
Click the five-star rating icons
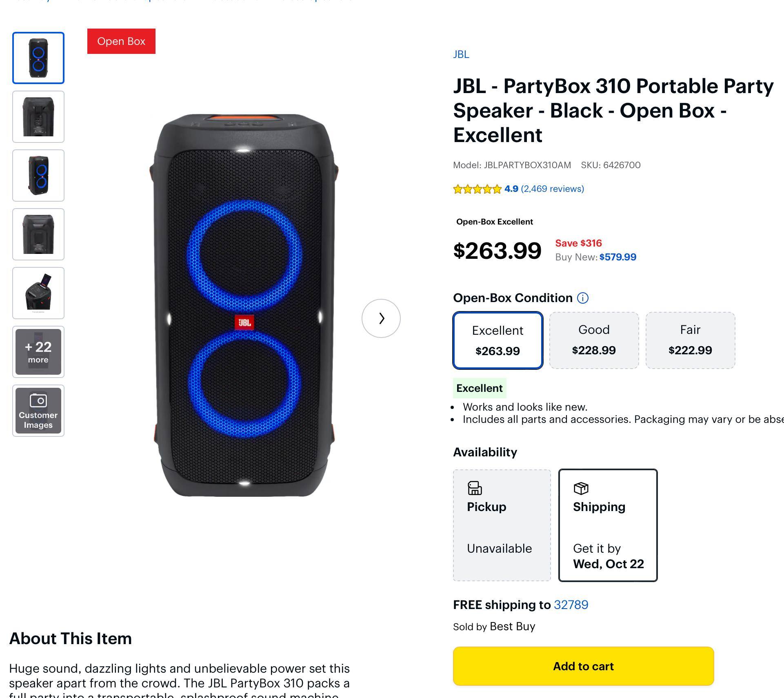(477, 189)
